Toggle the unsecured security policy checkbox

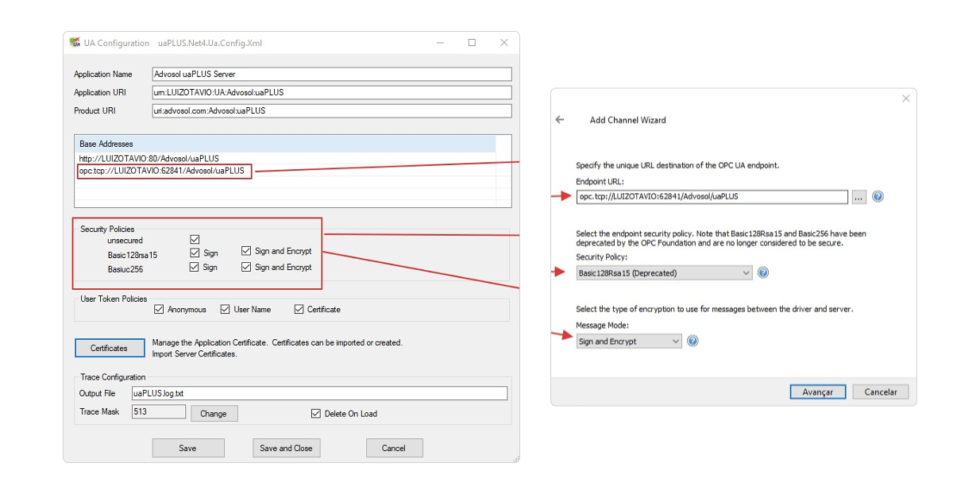tap(195, 239)
